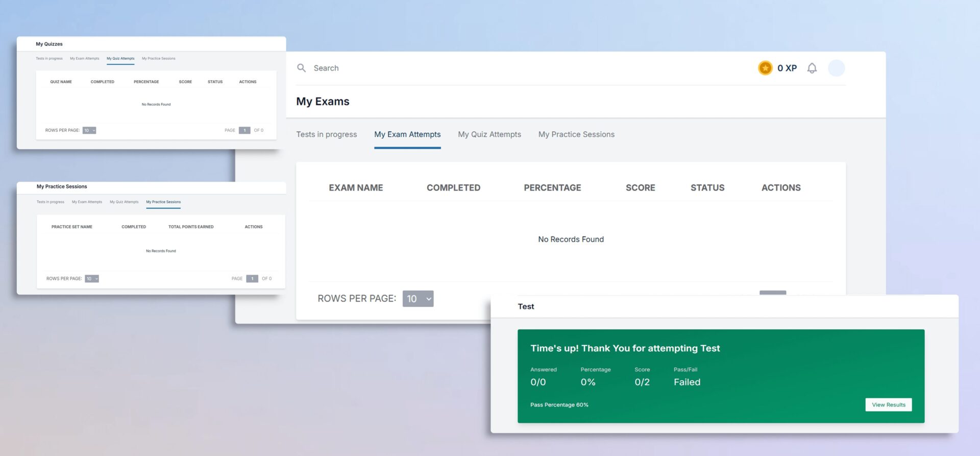
Task: Click QUIZ NAME column header
Action: point(61,82)
